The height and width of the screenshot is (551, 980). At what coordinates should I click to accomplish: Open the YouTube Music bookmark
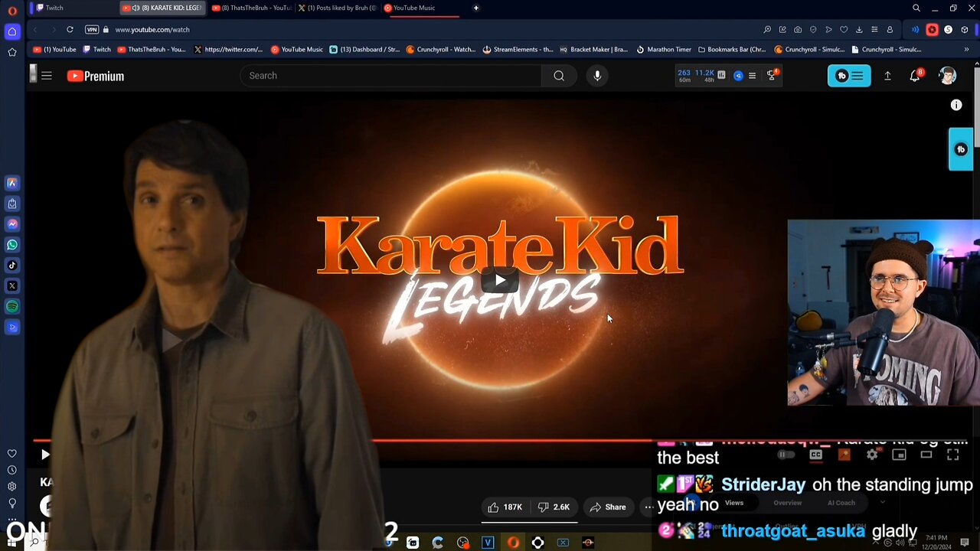click(x=297, y=49)
